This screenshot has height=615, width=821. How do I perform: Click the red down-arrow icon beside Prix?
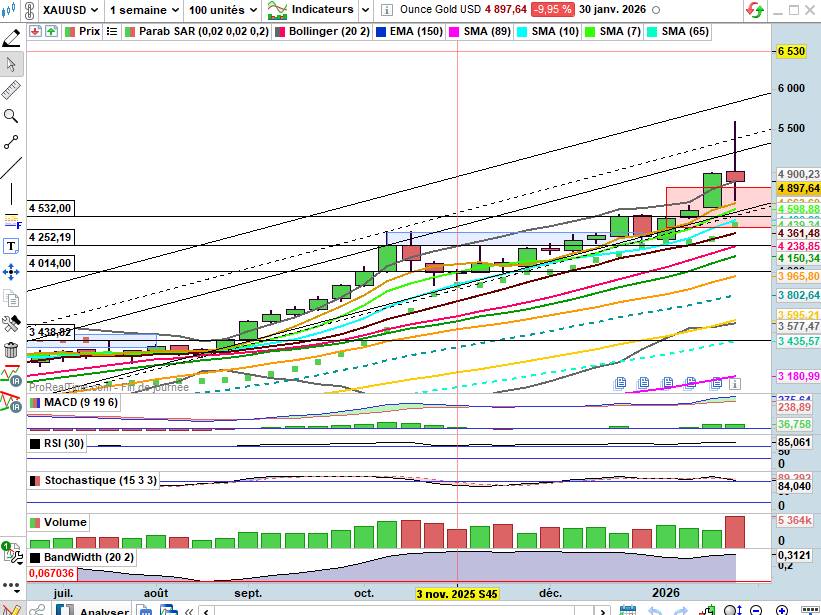point(36,31)
